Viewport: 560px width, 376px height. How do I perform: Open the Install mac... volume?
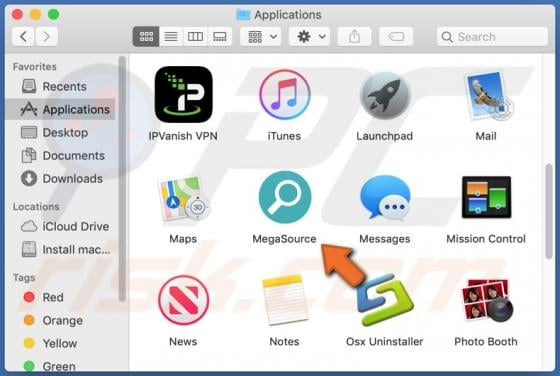[x=60, y=250]
